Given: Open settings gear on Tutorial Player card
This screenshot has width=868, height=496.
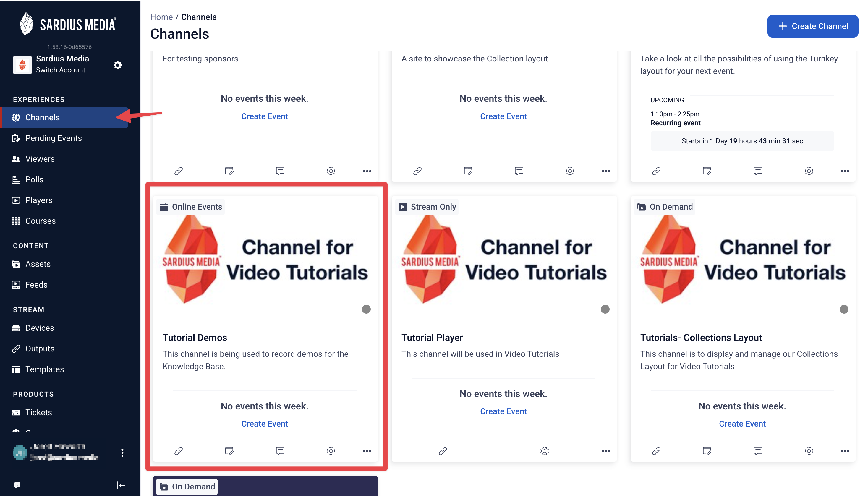Looking at the screenshot, I should pos(544,451).
